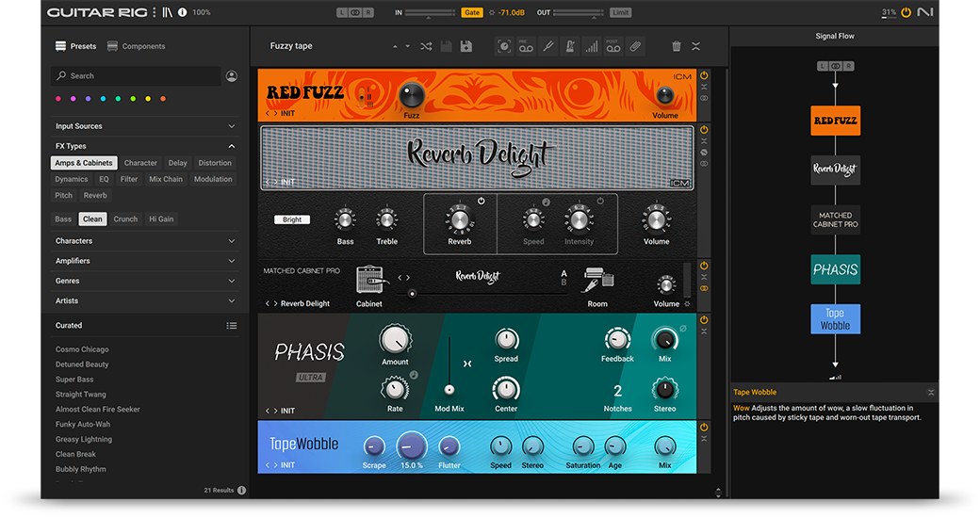Expand the Input Sources section
Viewport: 980px width, 518px height.
(x=145, y=126)
